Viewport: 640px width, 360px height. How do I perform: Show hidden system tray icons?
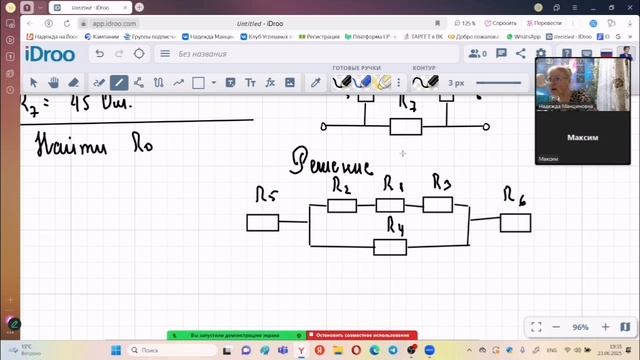click(469, 350)
